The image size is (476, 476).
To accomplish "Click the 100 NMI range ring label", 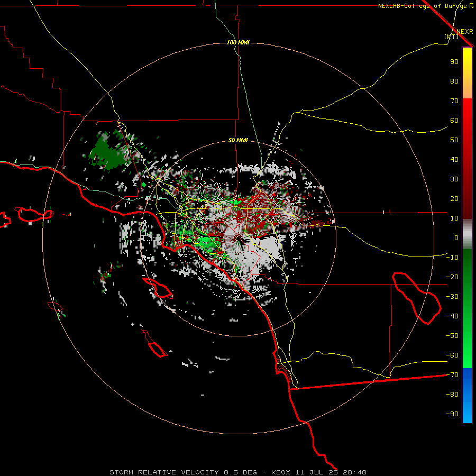I will pyautogui.click(x=238, y=42).
